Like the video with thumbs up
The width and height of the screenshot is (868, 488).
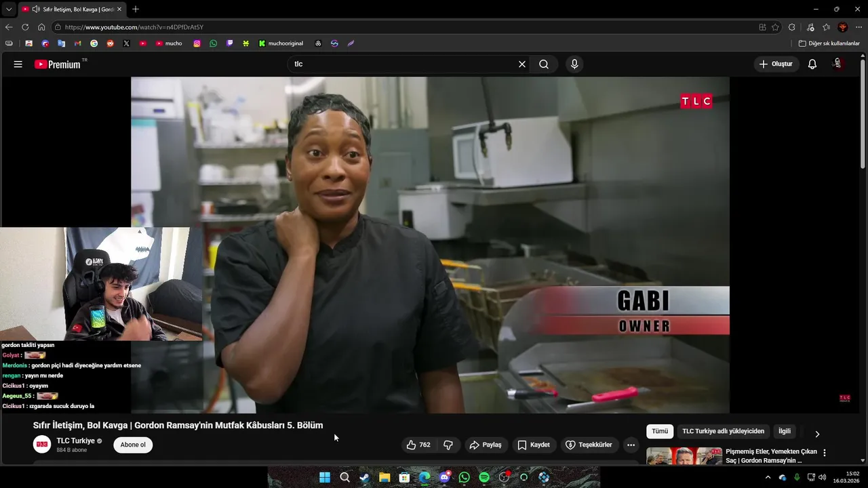(x=418, y=445)
